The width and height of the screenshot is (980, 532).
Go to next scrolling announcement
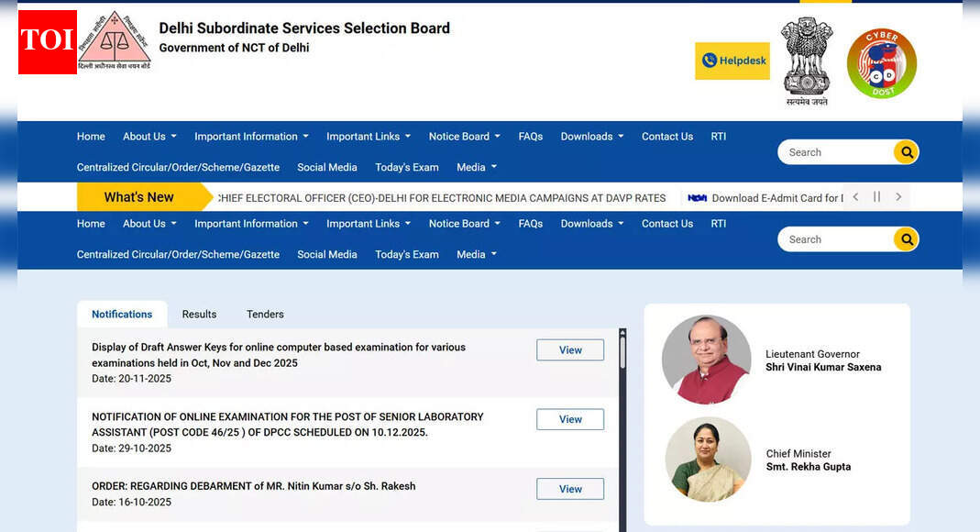tap(898, 196)
